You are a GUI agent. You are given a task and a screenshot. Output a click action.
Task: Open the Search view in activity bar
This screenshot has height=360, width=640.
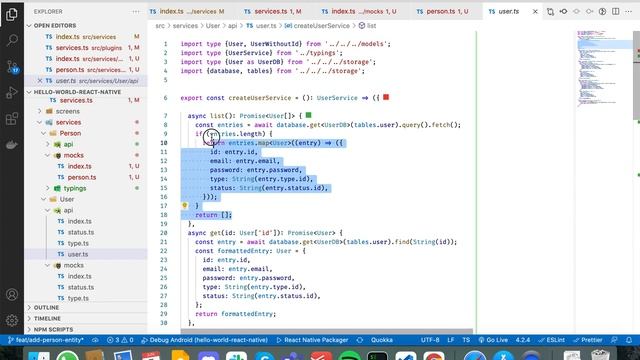coord(12,40)
